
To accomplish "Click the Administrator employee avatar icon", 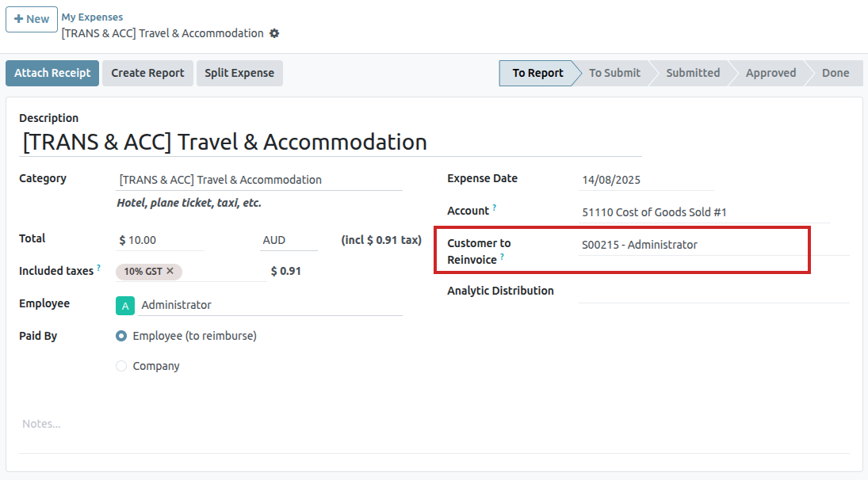I will [125, 305].
